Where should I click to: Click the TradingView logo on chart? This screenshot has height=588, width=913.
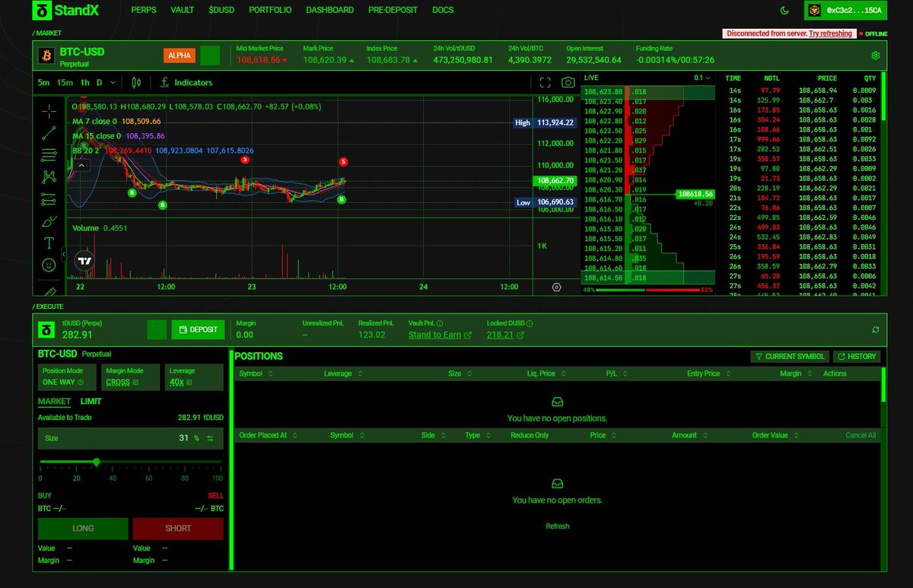tap(84, 261)
